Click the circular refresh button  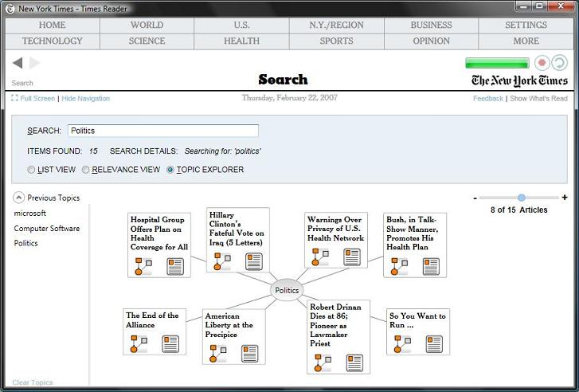tap(559, 63)
